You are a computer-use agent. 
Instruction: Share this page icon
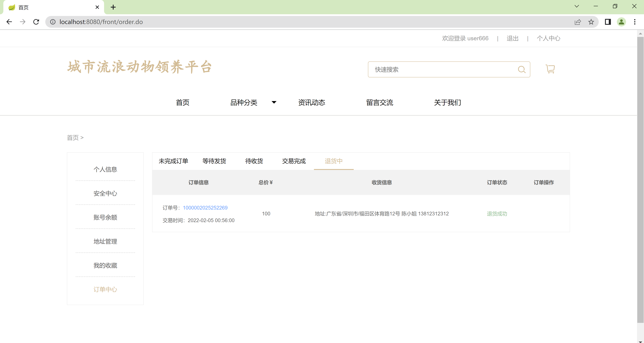coord(577,22)
